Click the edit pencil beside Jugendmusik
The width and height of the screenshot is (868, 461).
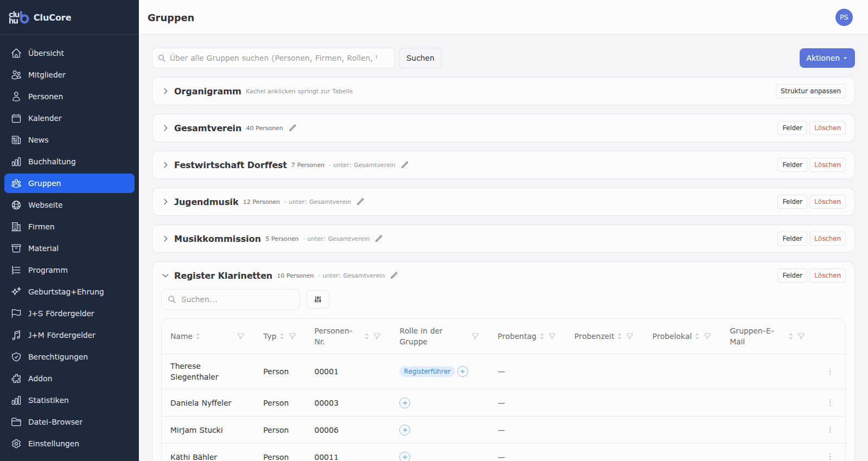(360, 202)
